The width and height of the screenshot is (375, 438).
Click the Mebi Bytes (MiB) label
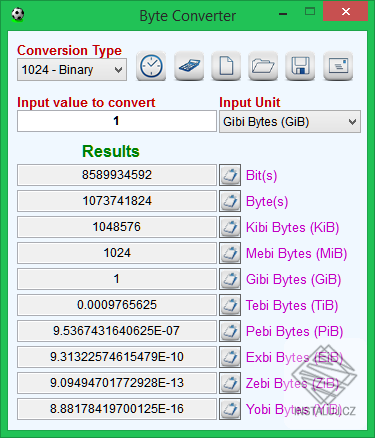(296, 253)
